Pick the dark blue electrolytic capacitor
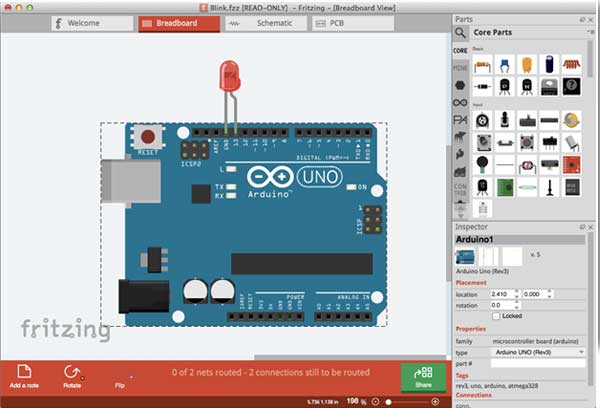This screenshot has height=408, width=600. [549, 65]
